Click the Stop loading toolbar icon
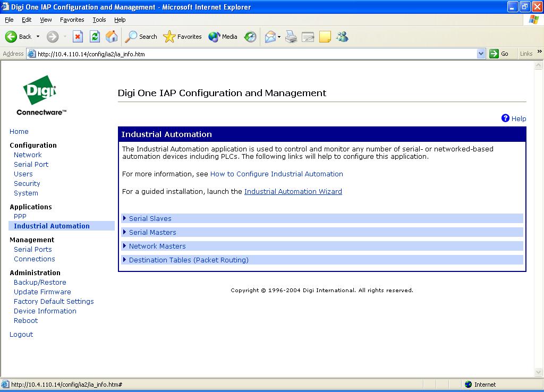 pyautogui.click(x=78, y=37)
